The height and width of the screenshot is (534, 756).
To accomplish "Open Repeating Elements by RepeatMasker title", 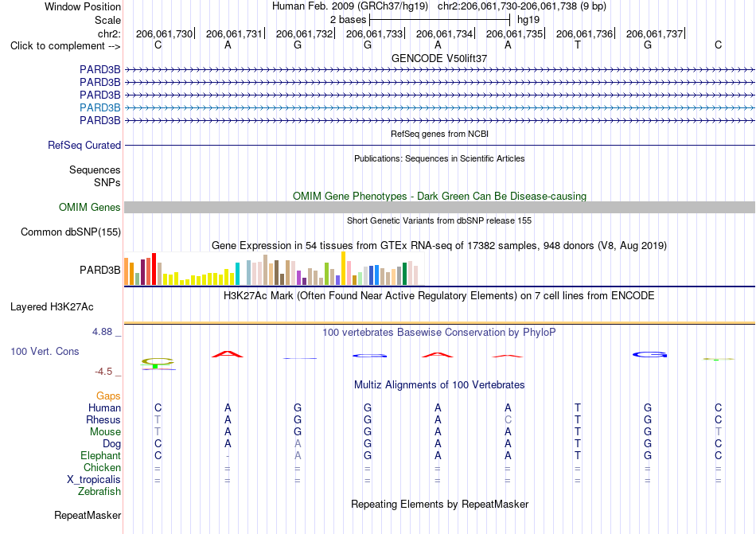I will (439, 504).
